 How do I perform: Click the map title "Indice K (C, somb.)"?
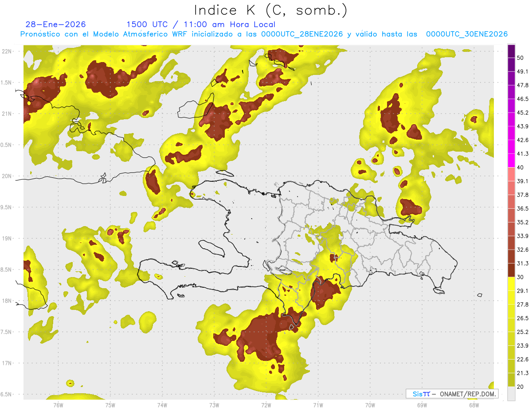(271, 10)
